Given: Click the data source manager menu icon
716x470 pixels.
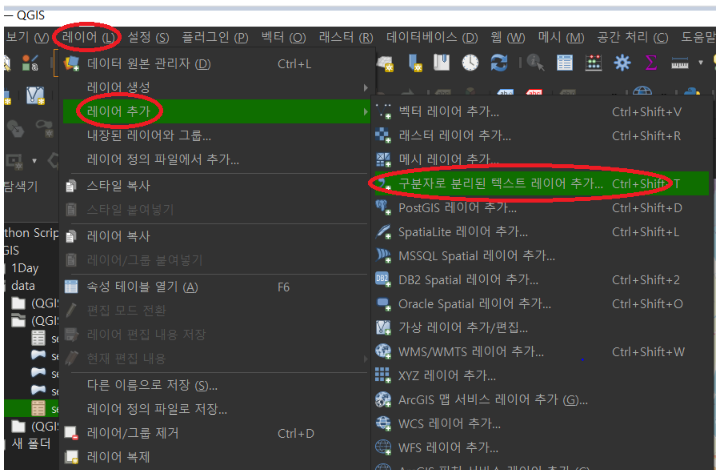Looking at the screenshot, I should 72,63.
